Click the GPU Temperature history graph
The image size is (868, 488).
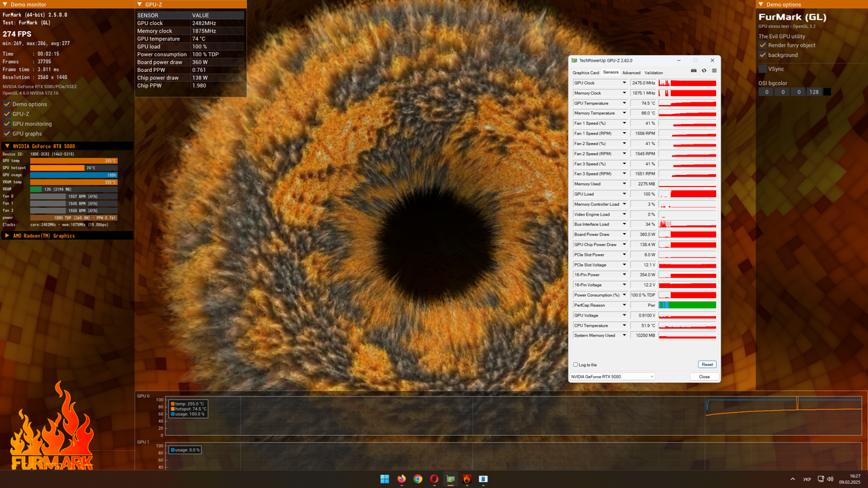click(x=687, y=103)
